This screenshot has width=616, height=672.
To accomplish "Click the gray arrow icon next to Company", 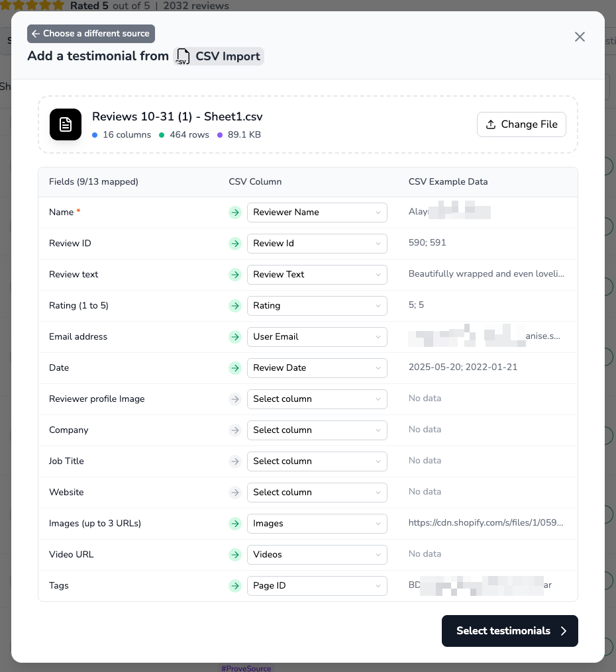I will point(234,430).
